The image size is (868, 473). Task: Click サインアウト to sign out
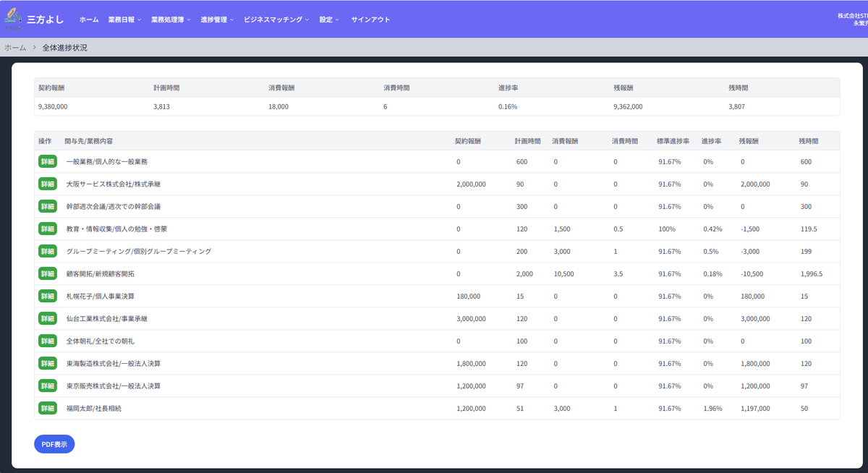pyautogui.click(x=370, y=20)
